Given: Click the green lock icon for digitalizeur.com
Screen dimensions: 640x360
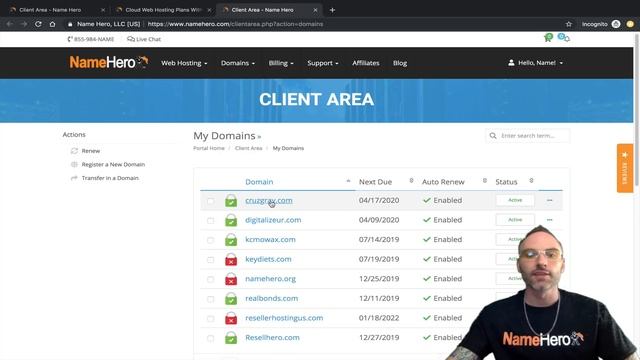Looking at the screenshot, I should point(231,220).
